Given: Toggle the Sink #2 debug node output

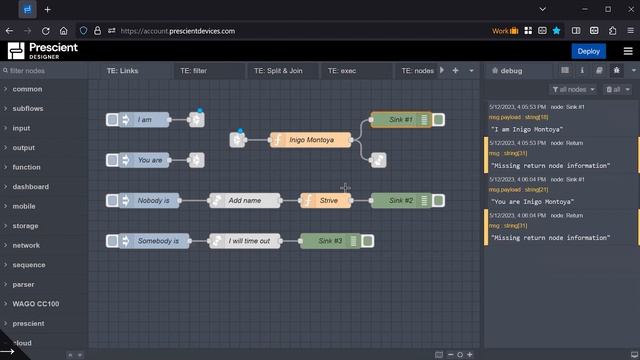Looking at the screenshot, I should click(439, 200).
